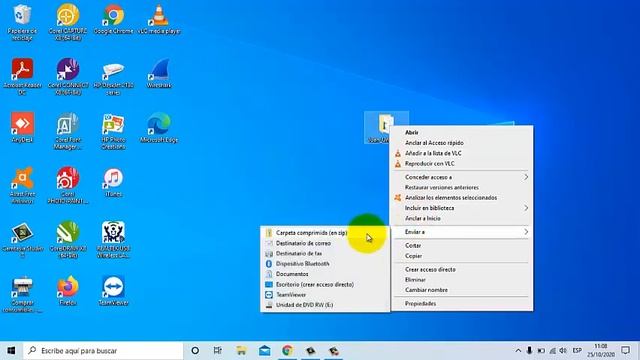Select the TeamViewer desktop icon
The height and width of the screenshot is (360, 640).
coord(113,291)
